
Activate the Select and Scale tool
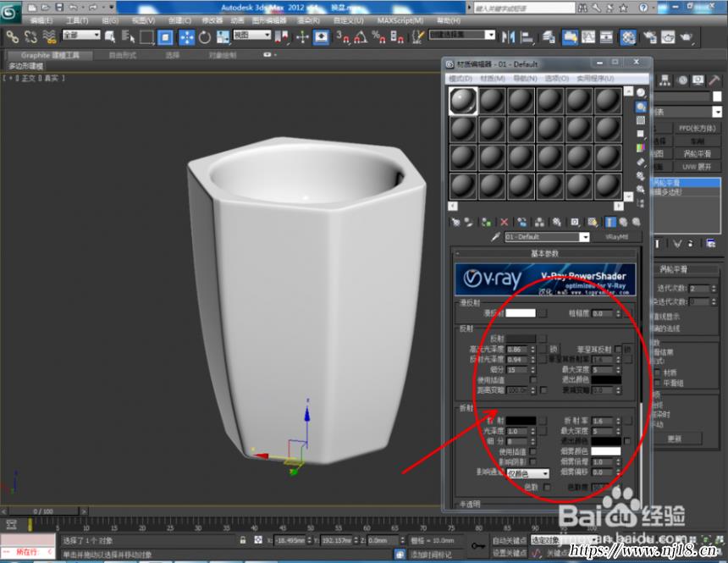click(223, 37)
